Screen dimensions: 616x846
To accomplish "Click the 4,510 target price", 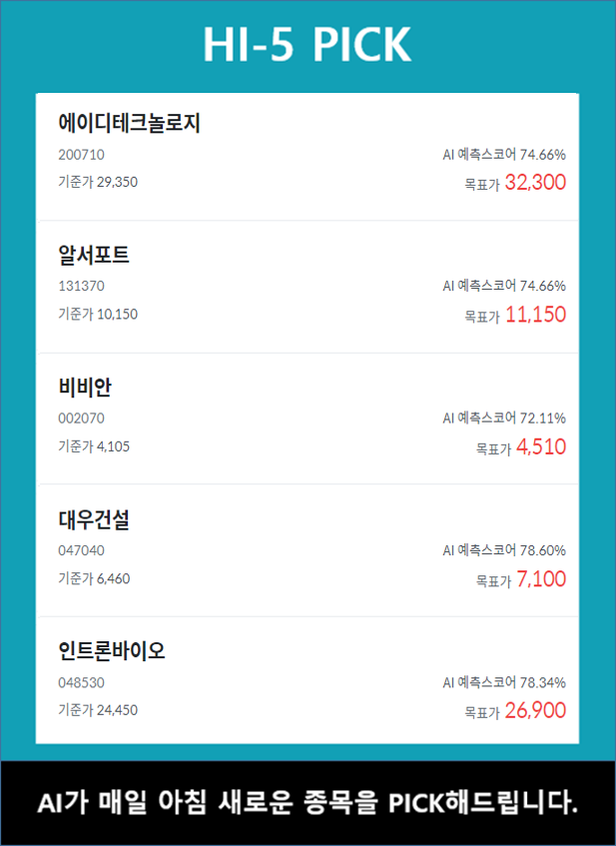I will click(541, 446).
